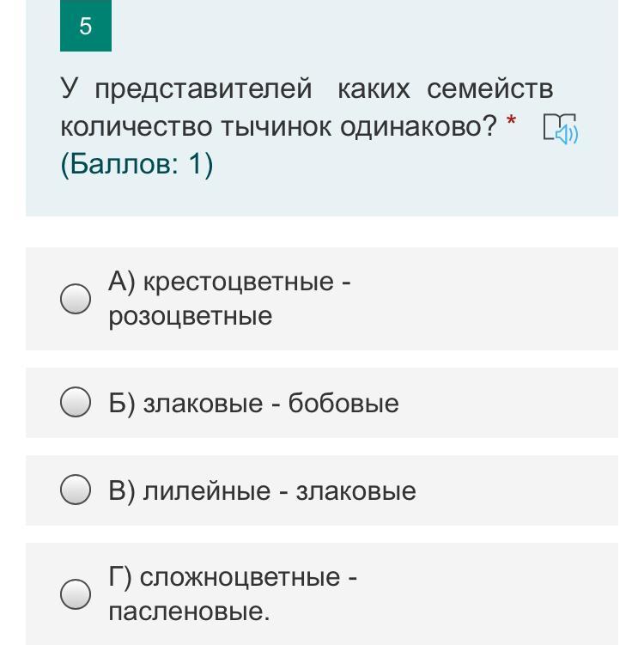Image resolution: width=644 pixels, height=645 pixels.
Task: Click the word "розоцветные" in option А
Action: click(190, 316)
